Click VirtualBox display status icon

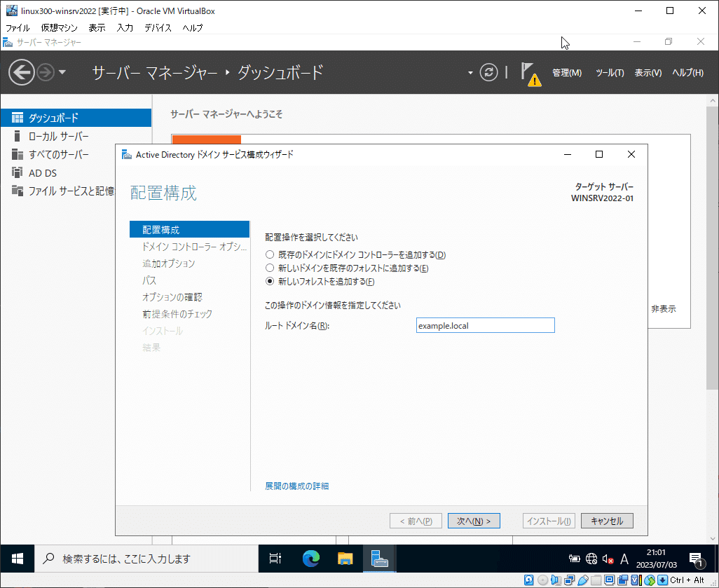tap(610, 580)
